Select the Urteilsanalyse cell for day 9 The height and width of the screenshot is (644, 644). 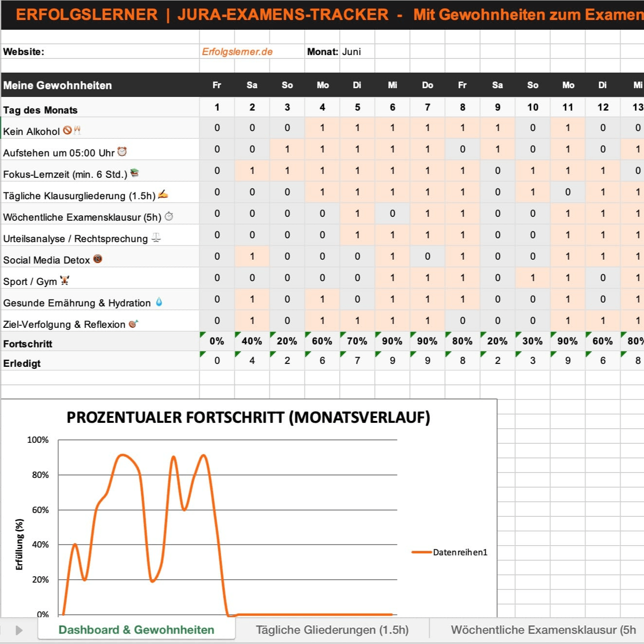click(x=498, y=235)
